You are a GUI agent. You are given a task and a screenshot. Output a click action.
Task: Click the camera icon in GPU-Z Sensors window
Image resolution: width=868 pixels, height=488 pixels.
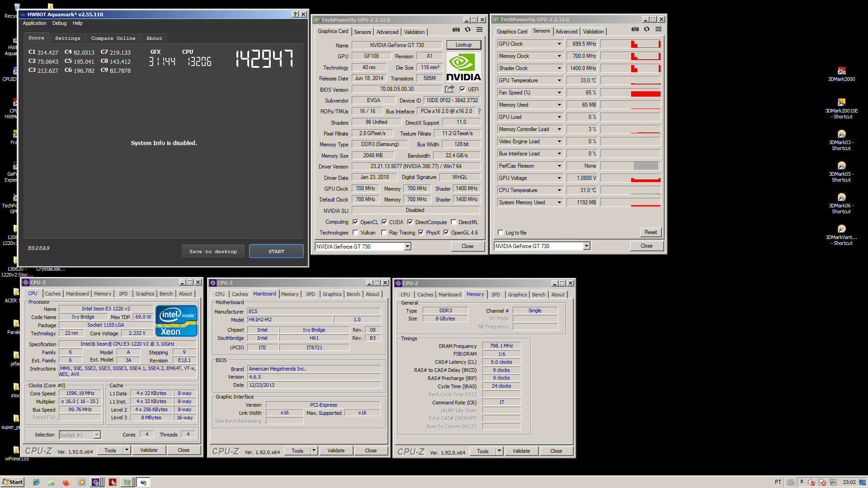pyautogui.click(x=635, y=29)
